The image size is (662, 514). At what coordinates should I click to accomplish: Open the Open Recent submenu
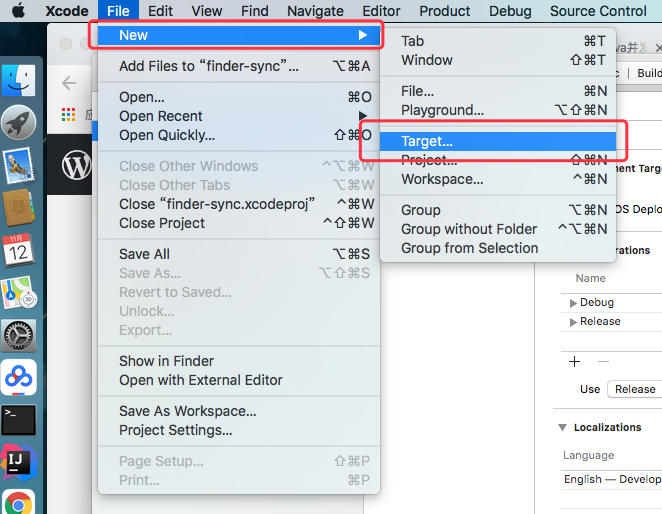tap(160, 116)
